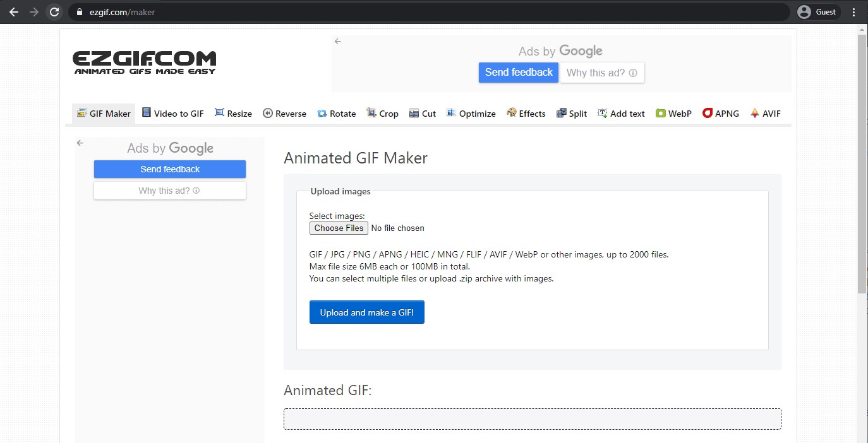The width and height of the screenshot is (868, 443).
Task: Click the Add text tool icon
Action: [x=602, y=114]
